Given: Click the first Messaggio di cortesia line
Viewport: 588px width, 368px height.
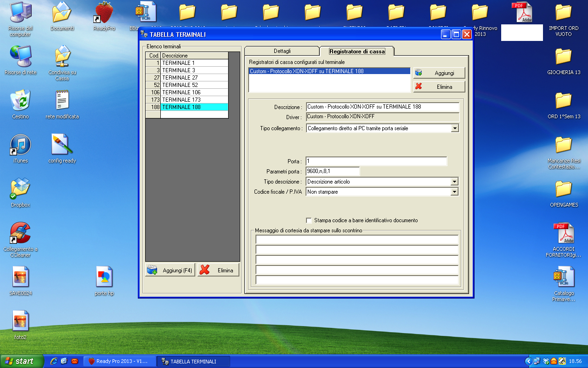Looking at the screenshot, I should tap(357, 240).
